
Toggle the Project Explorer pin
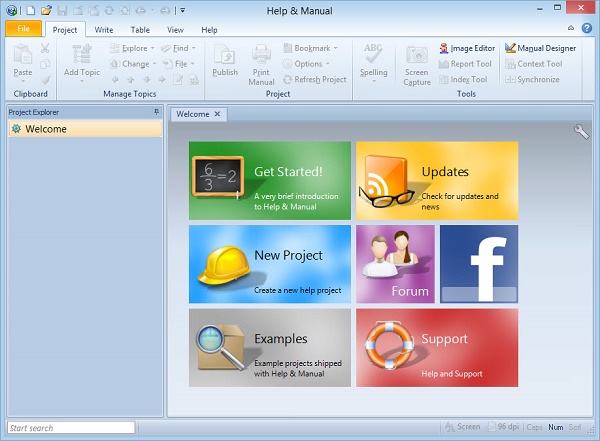(156, 112)
